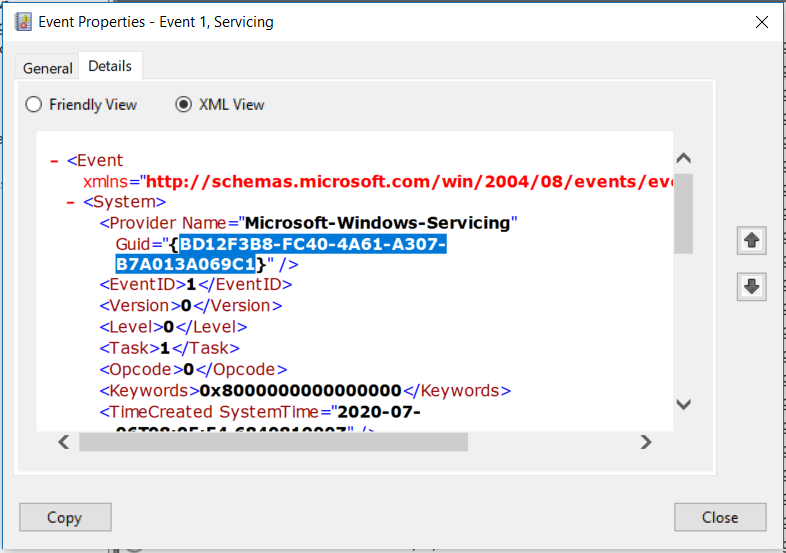Click the previous event up arrow button
This screenshot has width=786, height=553.
tap(751, 241)
